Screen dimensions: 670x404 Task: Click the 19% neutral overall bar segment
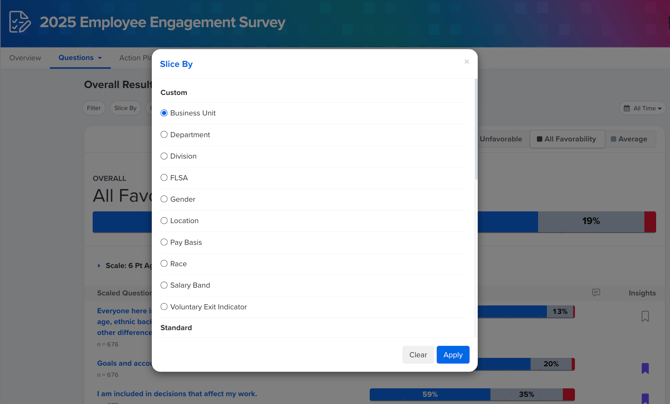point(591,221)
